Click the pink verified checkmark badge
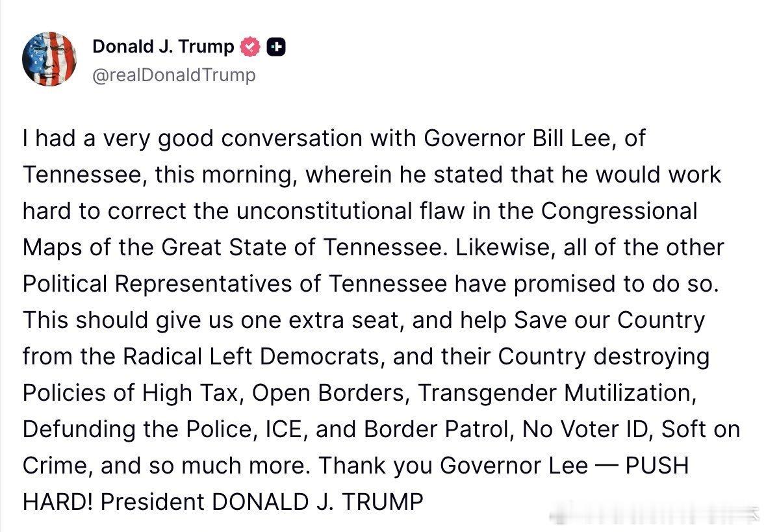Screen dimensions: 766x532 250,47
